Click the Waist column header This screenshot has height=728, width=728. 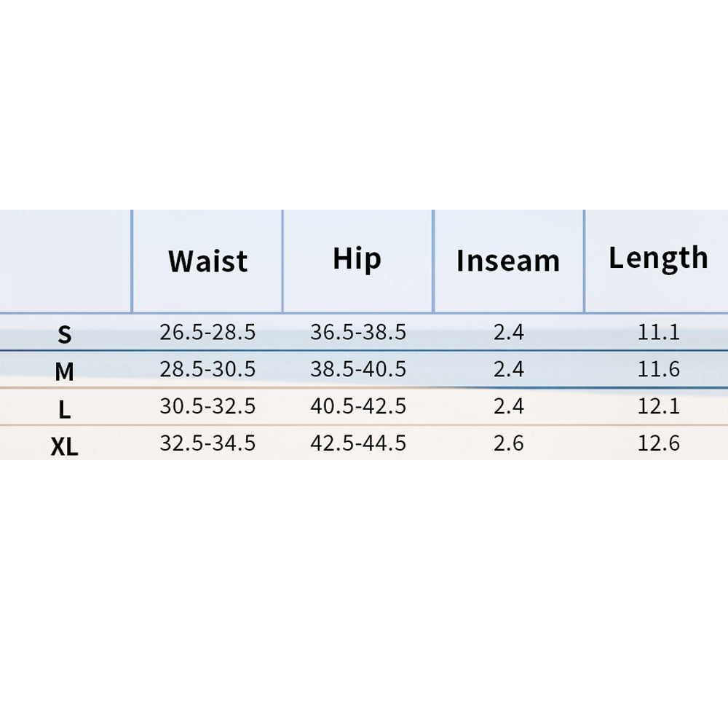207,261
